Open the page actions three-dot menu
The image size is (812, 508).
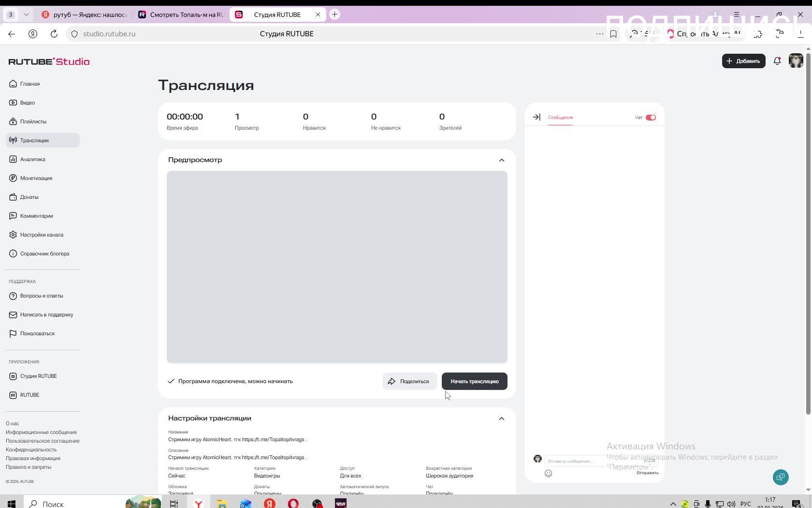599,34
